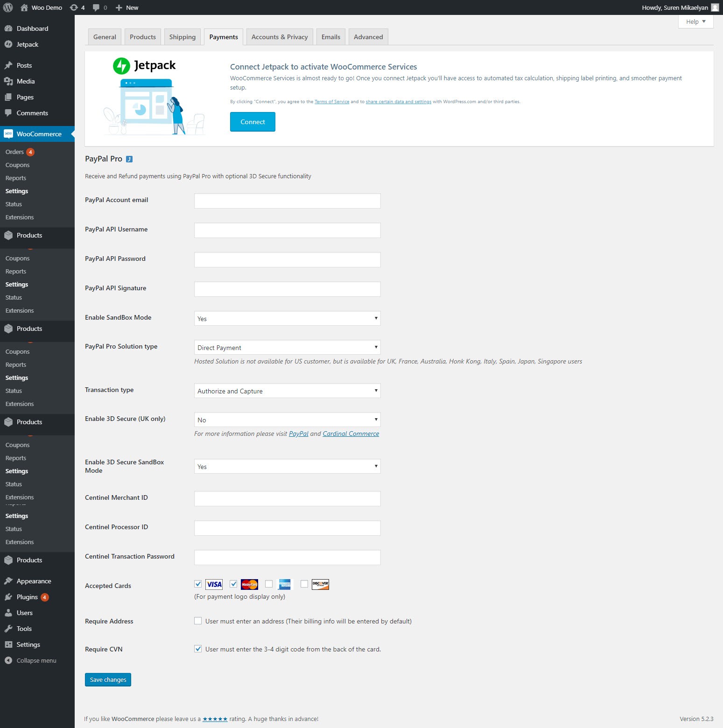
Task: Click the MasterCard logo
Action: (250, 584)
